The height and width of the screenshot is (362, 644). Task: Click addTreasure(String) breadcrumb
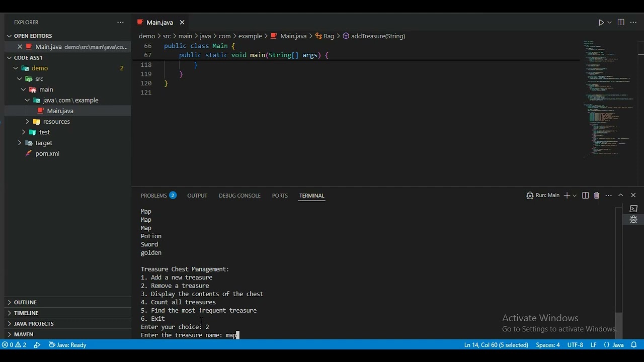click(x=374, y=36)
